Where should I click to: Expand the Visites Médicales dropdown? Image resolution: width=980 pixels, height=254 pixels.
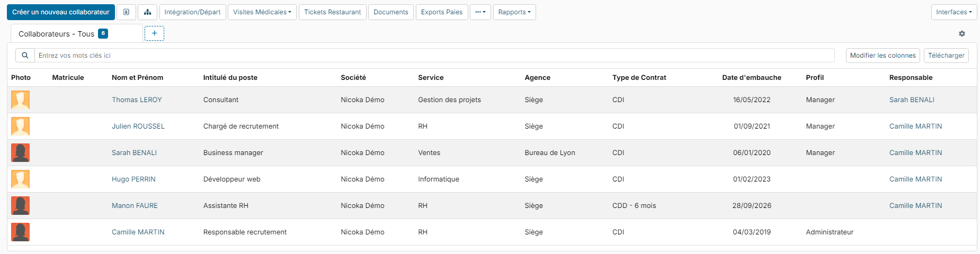[x=262, y=12]
